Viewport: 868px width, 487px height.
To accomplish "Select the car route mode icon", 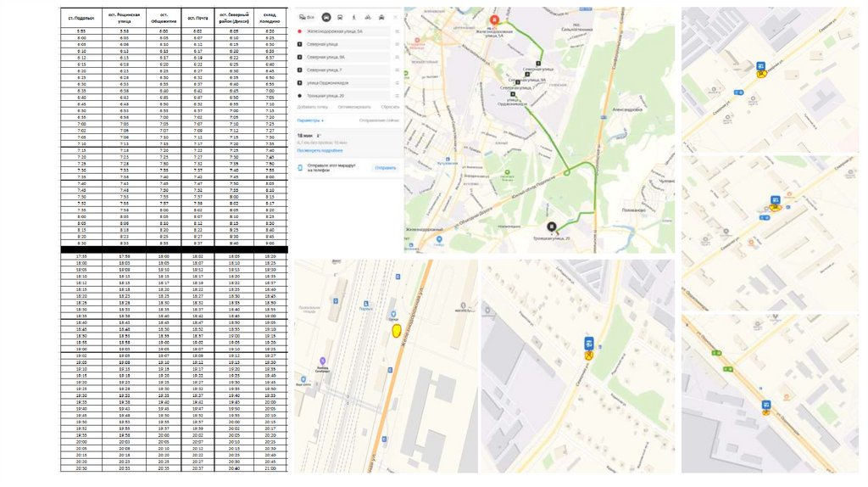I will click(x=327, y=17).
